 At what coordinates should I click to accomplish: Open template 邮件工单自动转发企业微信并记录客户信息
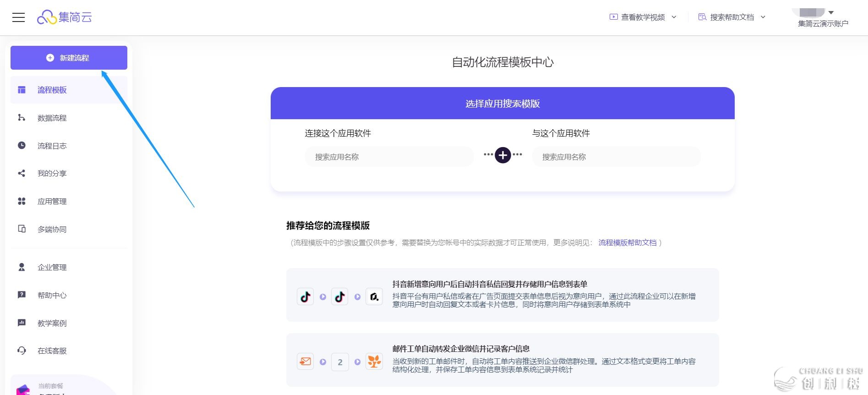coord(502,360)
